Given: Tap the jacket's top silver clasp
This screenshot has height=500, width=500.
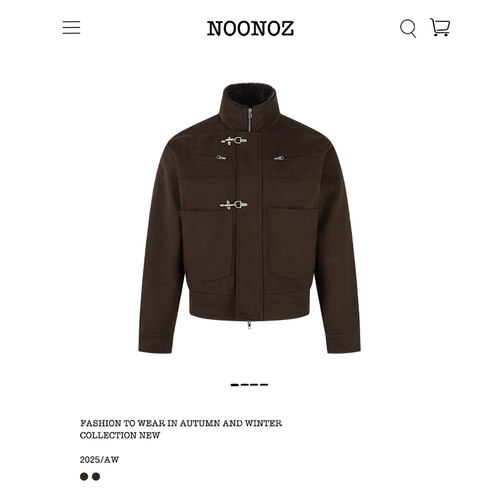Looking at the screenshot, I should coord(234,141).
